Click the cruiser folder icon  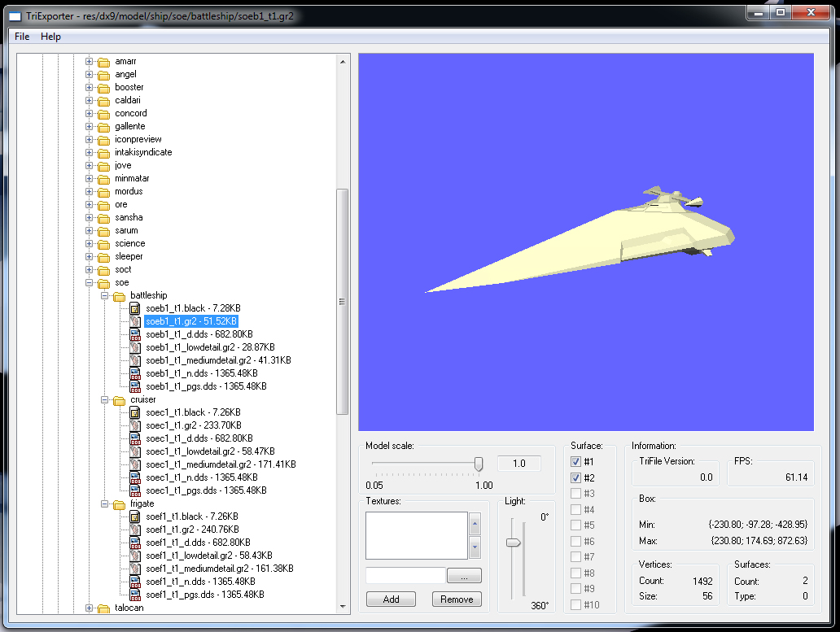coord(119,400)
